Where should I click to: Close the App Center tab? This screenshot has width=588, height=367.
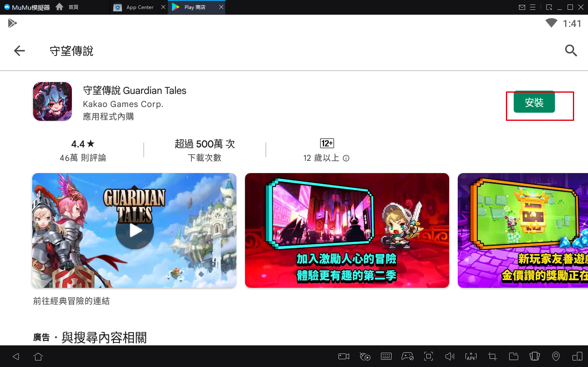point(163,7)
